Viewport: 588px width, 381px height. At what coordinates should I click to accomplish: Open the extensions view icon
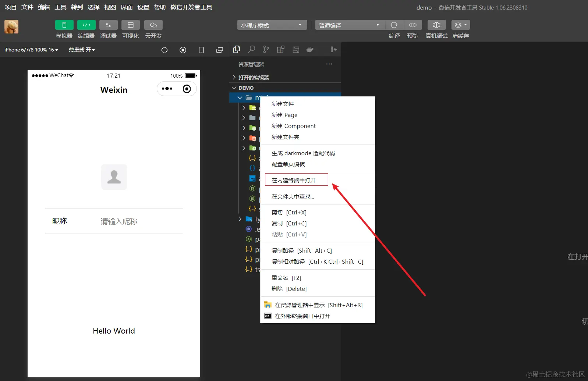click(281, 49)
